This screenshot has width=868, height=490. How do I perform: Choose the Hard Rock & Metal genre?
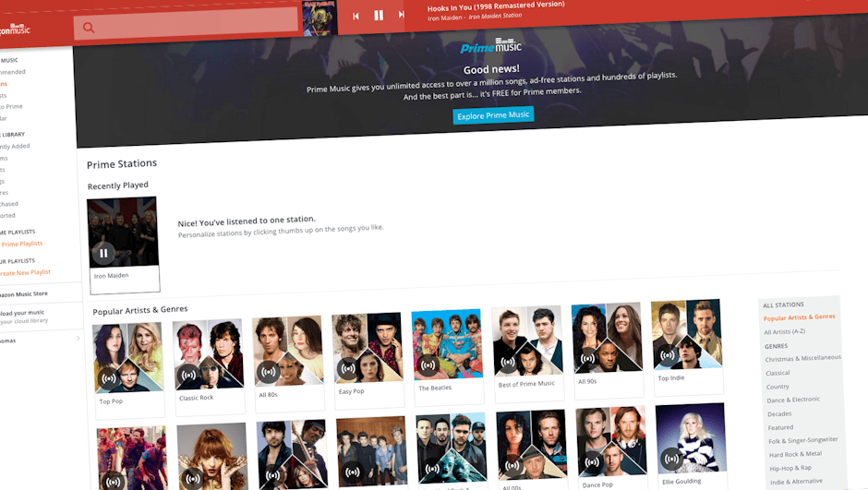[x=794, y=454]
